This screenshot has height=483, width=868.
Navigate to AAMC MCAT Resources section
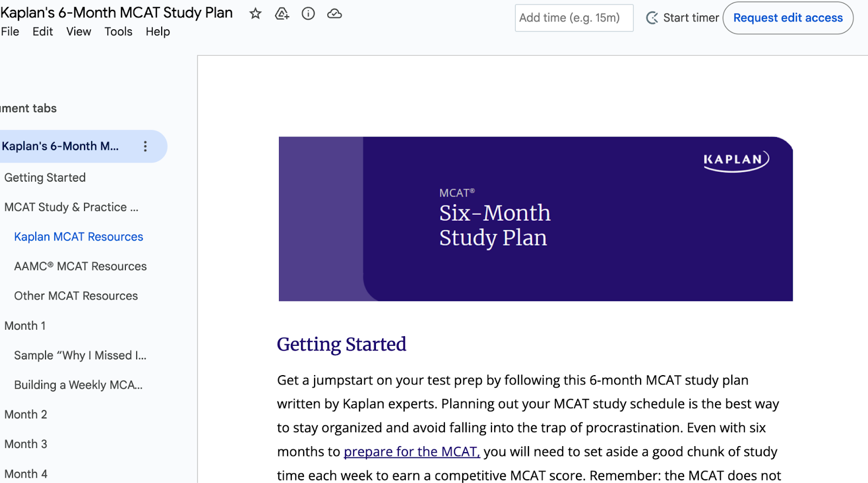80,266
